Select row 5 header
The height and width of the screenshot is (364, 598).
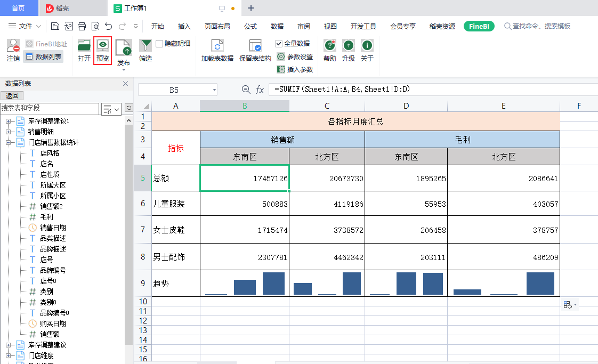pos(143,178)
